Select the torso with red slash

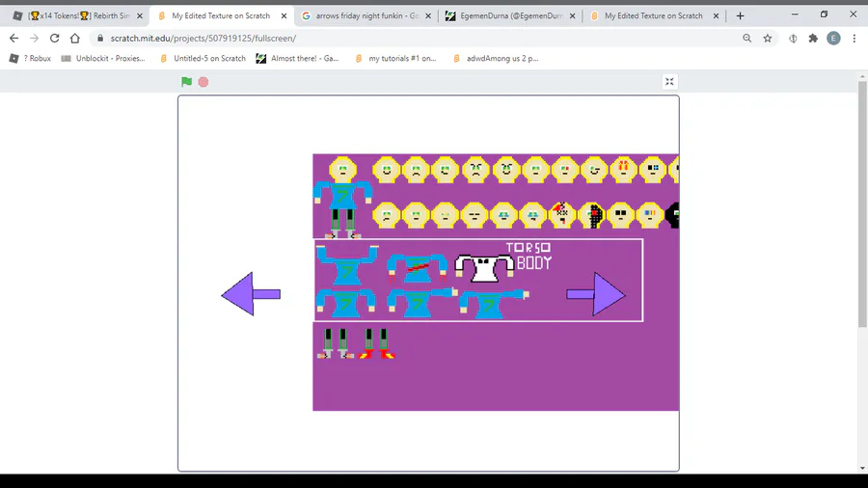[x=417, y=268]
